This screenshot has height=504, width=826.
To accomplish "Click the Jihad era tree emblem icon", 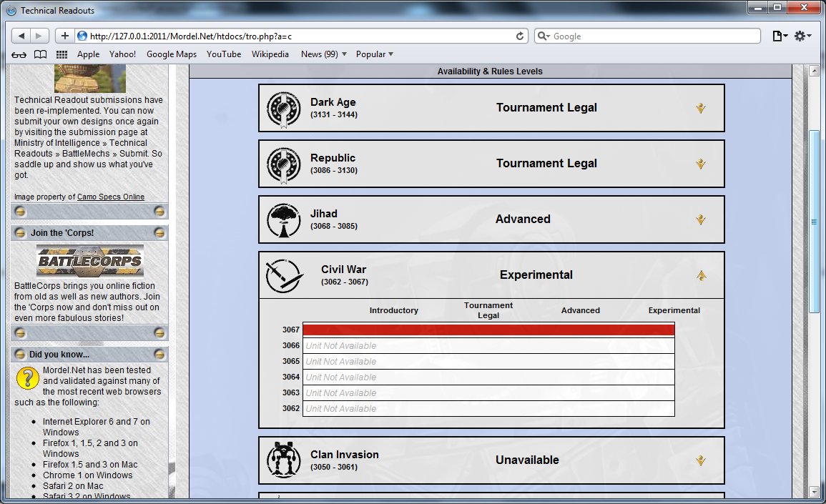I will 284,220.
